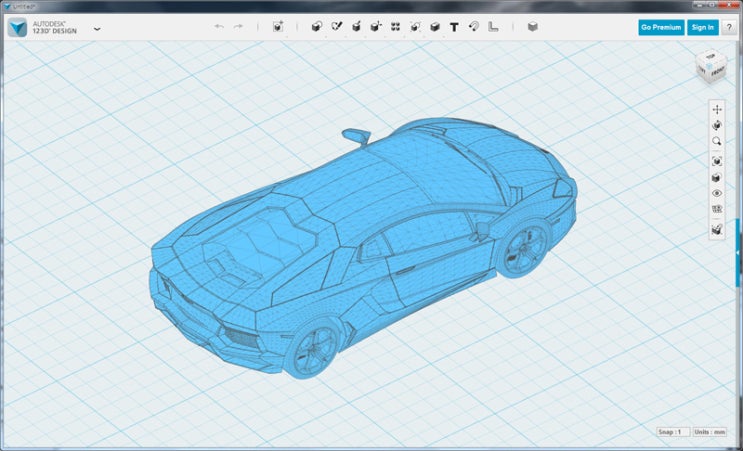Open the Grouping tool menu
743x451 pixels.
click(x=415, y=27)
